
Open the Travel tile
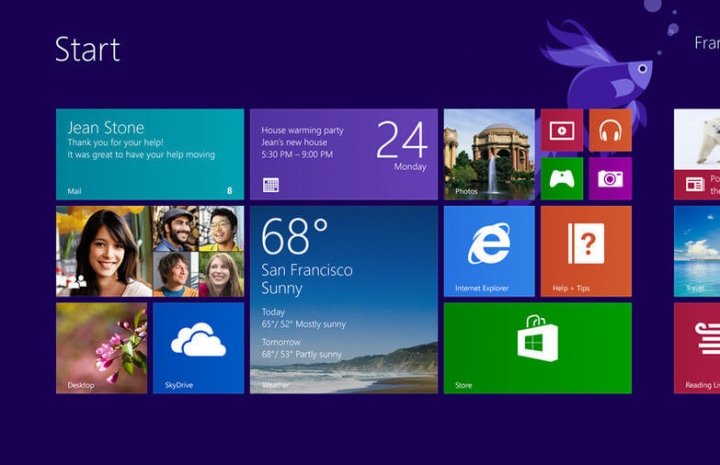click(698, 251)
